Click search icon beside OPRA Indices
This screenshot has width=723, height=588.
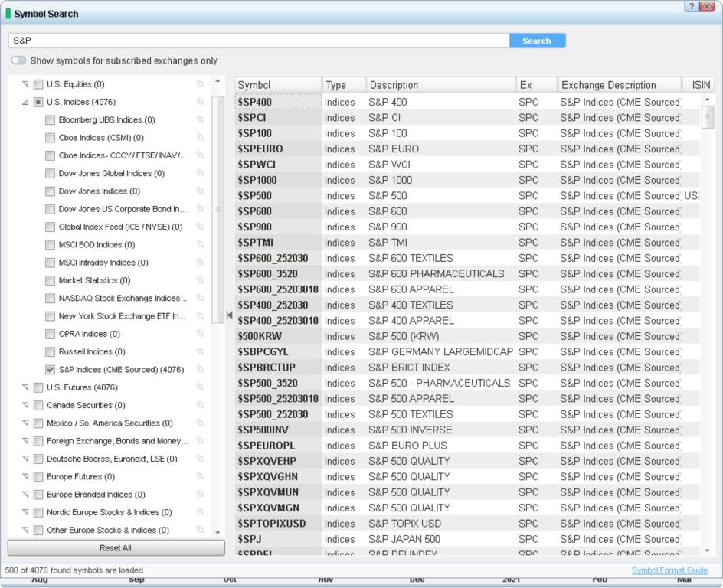[x=200, y=334]
